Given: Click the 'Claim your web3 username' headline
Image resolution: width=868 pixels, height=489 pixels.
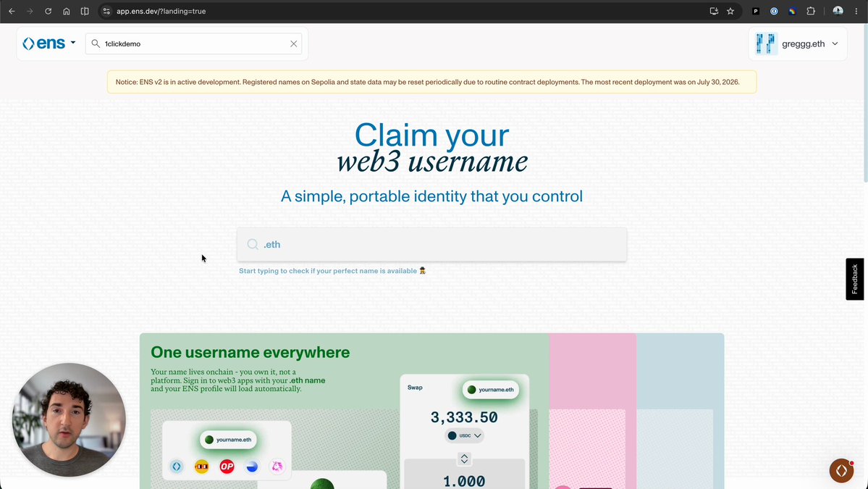Looking at the screenshot, I should (431, 148).
